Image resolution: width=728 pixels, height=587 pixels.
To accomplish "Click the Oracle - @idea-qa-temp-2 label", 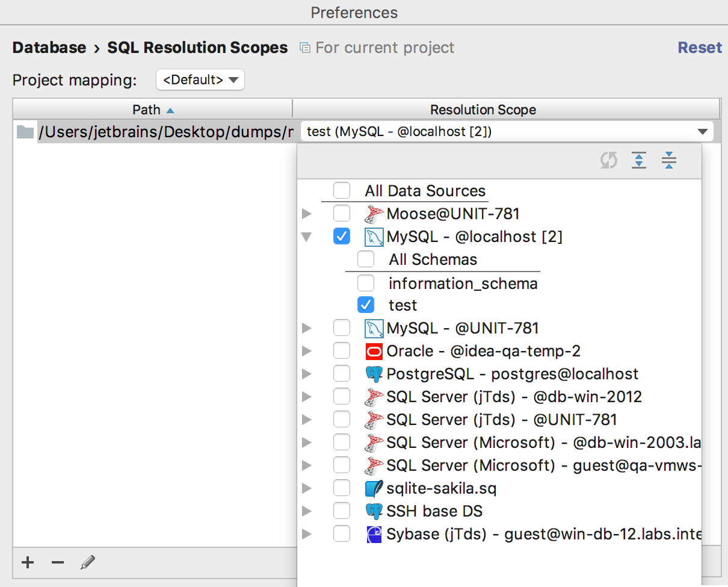I will 484,351.
